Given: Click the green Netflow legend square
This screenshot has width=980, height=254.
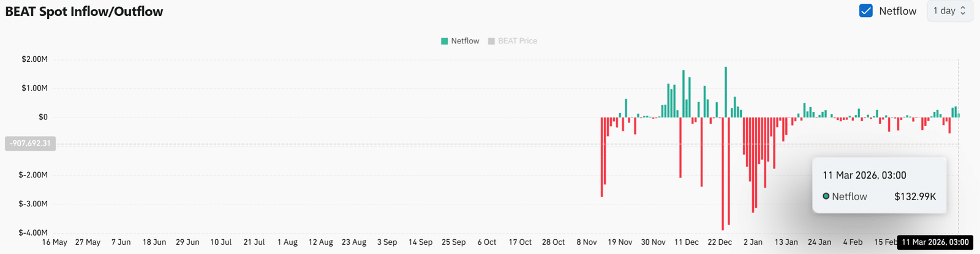Looking at the screenshot, I should pyautogui.click(x=444, y=41).
